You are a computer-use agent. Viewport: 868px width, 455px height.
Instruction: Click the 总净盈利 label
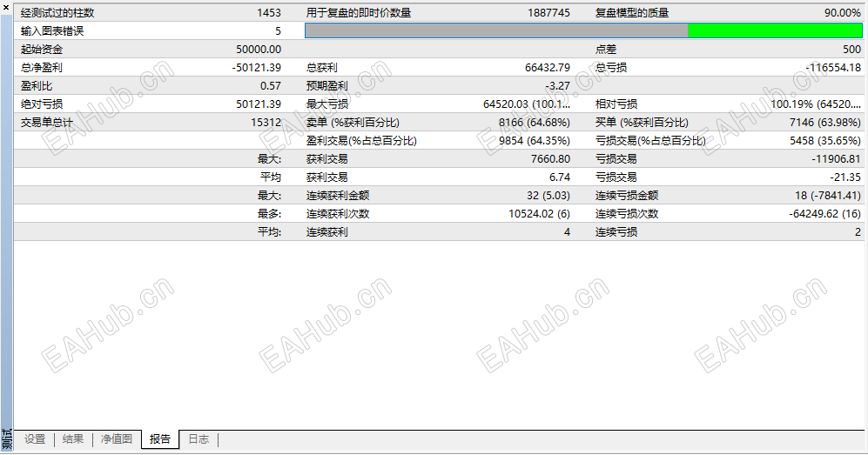point(42,68)
